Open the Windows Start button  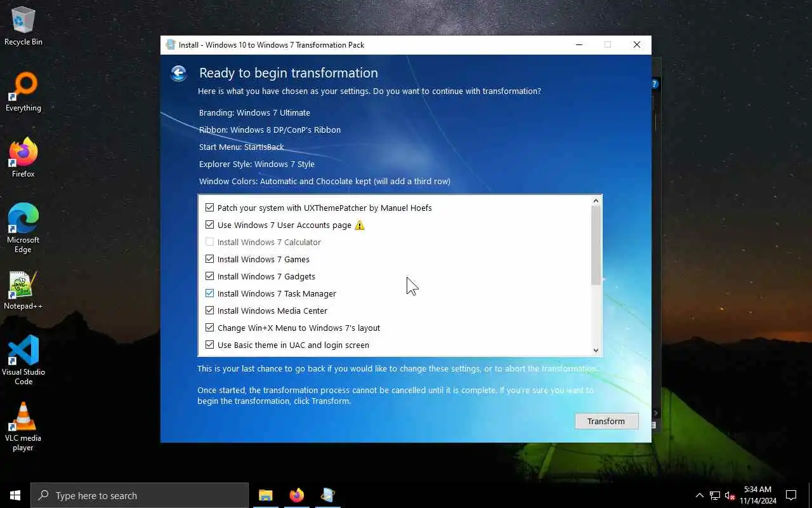[x=15, y=495]
